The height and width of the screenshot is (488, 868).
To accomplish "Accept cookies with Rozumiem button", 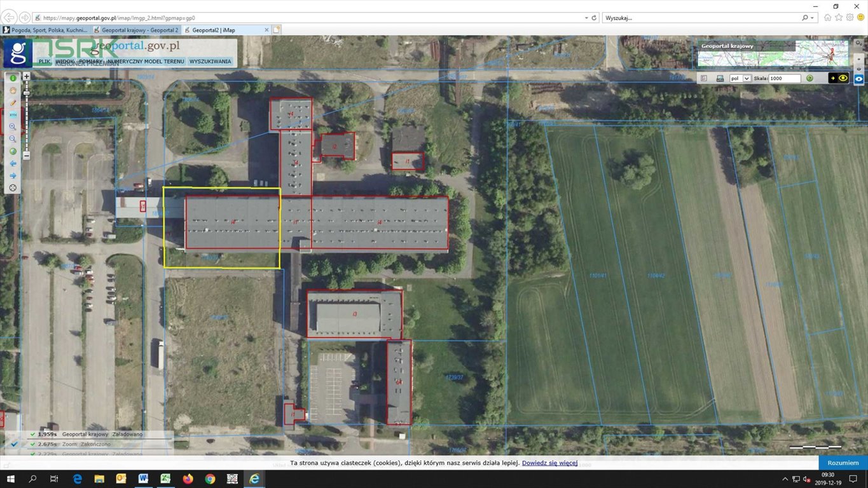I will [843, 463].
